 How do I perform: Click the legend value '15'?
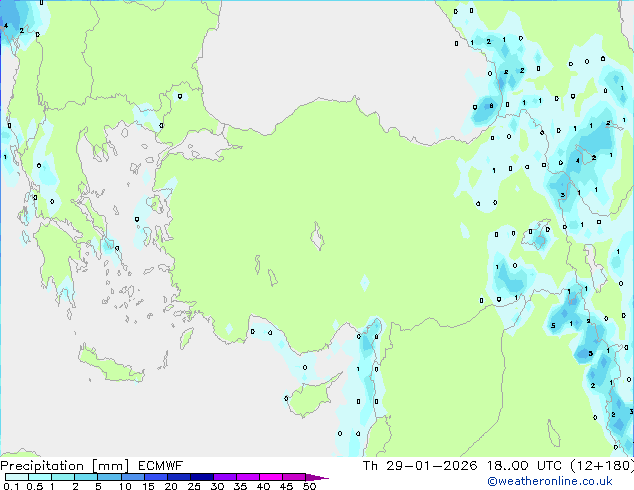148,486
